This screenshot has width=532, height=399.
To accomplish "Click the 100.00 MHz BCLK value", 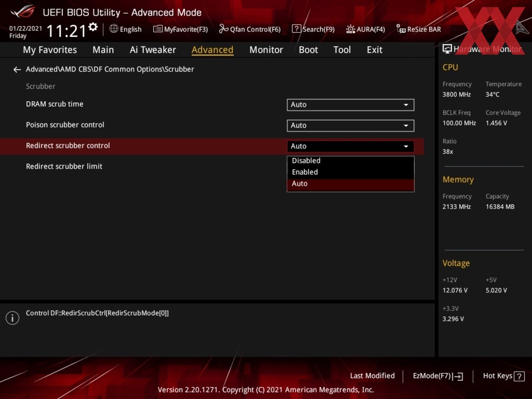I will 459,123.
